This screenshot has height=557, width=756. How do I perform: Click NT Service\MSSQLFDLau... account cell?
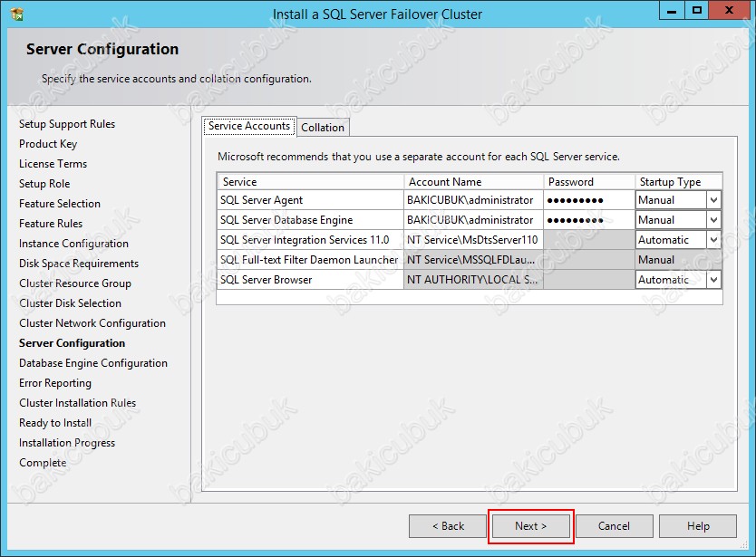coord(473,260)
